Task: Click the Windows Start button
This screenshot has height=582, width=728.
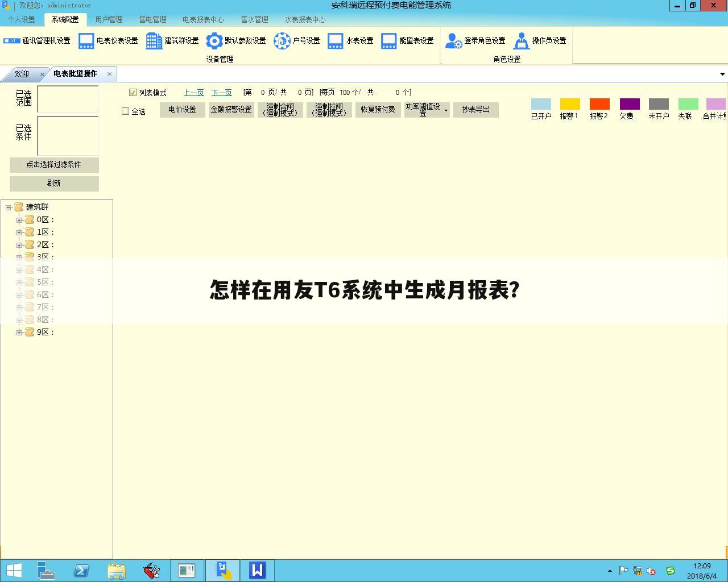Action: (x=14, y=570)
